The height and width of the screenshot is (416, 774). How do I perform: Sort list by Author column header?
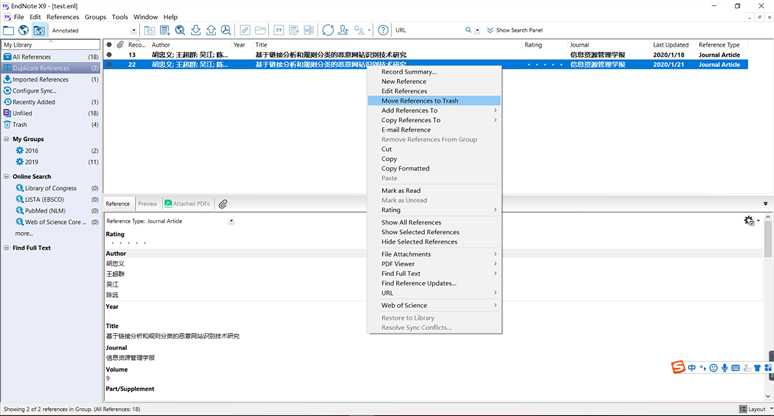coord(161,45)
